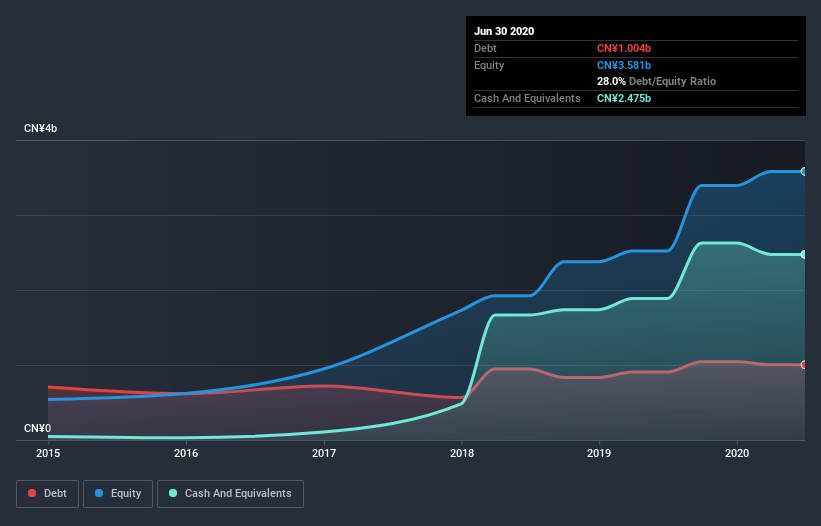821x526 pixels.
Task: Select the Cash endpoint marker on chart
Action: [804, 254]
